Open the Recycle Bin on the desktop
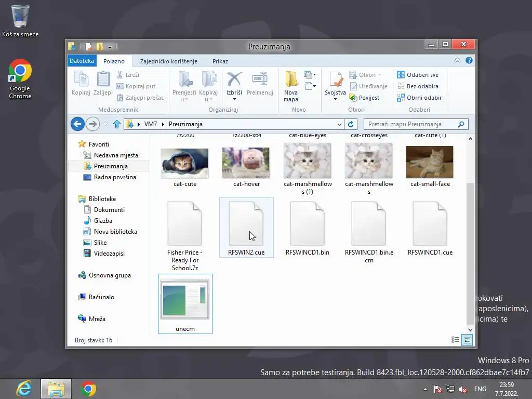Screen dimensions: 532x399 tap(20, 20)
